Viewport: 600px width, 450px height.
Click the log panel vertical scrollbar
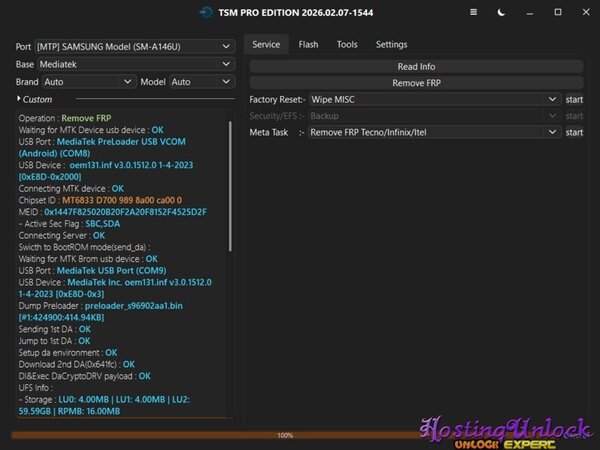(230, 186)
